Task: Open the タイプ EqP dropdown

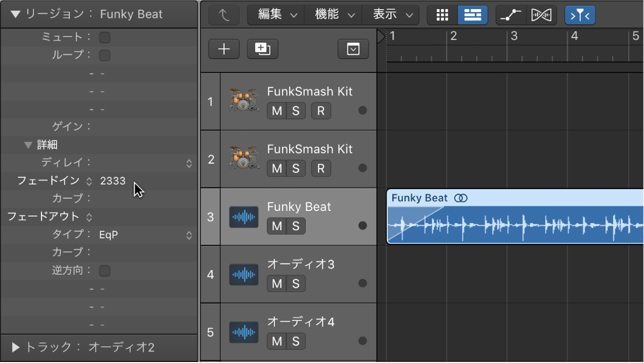Action: [188, 235]
